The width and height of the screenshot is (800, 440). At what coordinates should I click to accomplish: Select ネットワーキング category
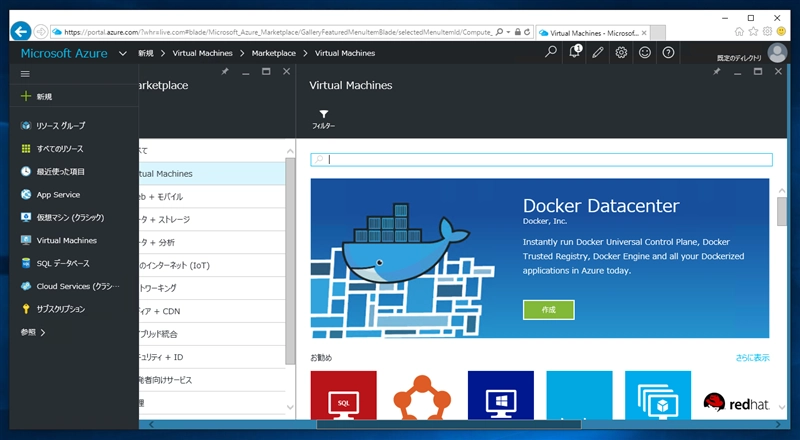click(x=212, y=288)
